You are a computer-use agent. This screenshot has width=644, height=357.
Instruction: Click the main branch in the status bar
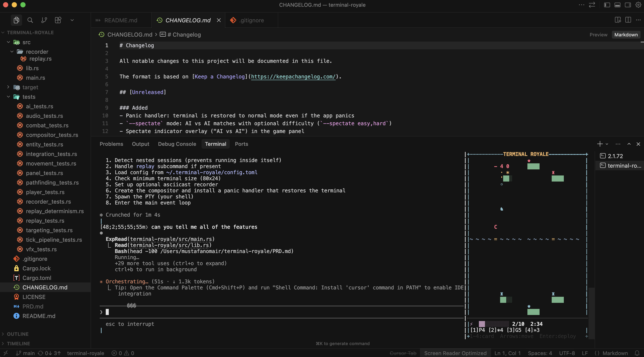[26, 353]
